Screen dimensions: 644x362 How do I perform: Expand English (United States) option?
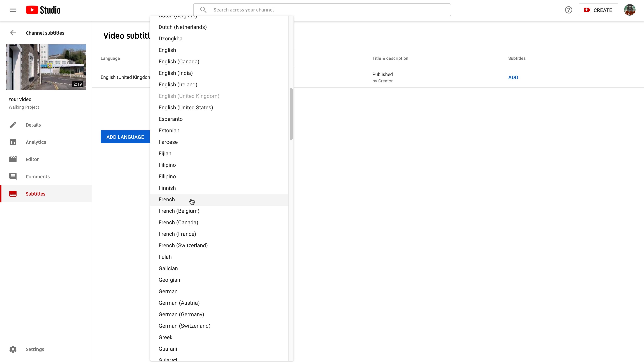point(186,107)
